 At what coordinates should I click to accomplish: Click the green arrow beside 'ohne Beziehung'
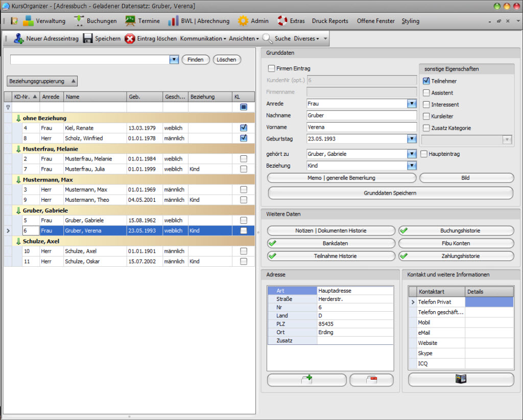click(x=18, y=118)
